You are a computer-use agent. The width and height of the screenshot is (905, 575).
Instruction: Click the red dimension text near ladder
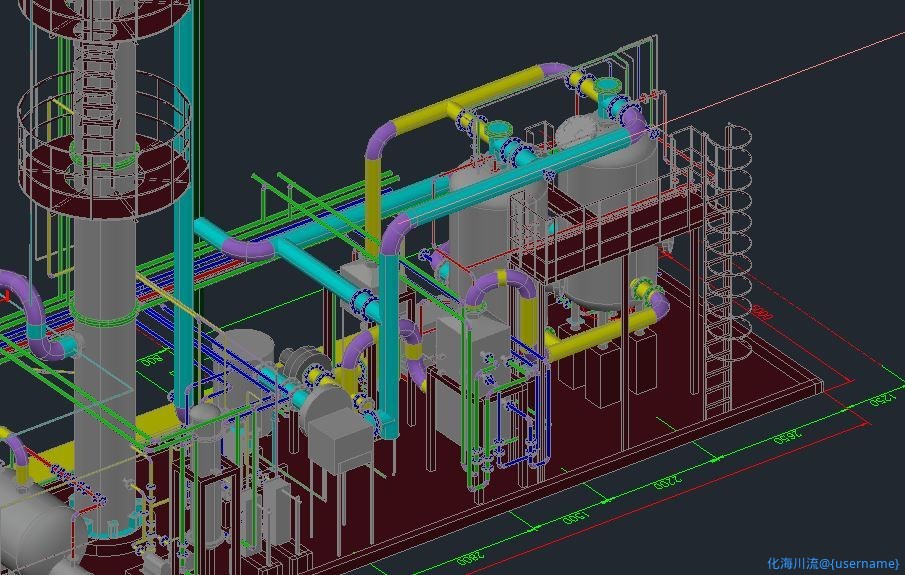click(x=762, y=311)
